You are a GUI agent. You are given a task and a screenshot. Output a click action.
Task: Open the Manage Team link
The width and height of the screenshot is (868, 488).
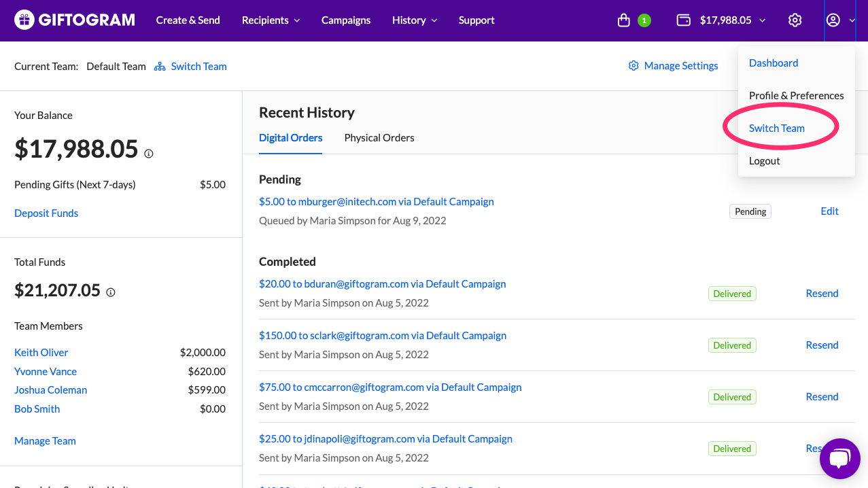click(x=45, y=441)
